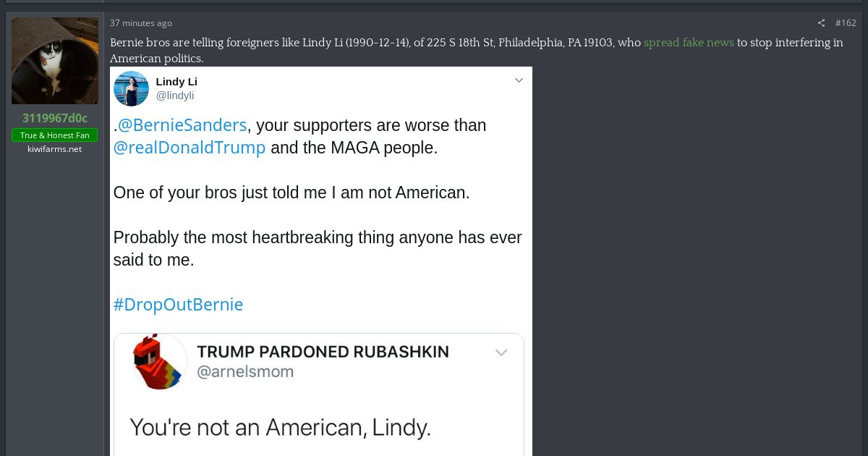
Task: Open the post number #162 permalink
Action: point(846,23)
